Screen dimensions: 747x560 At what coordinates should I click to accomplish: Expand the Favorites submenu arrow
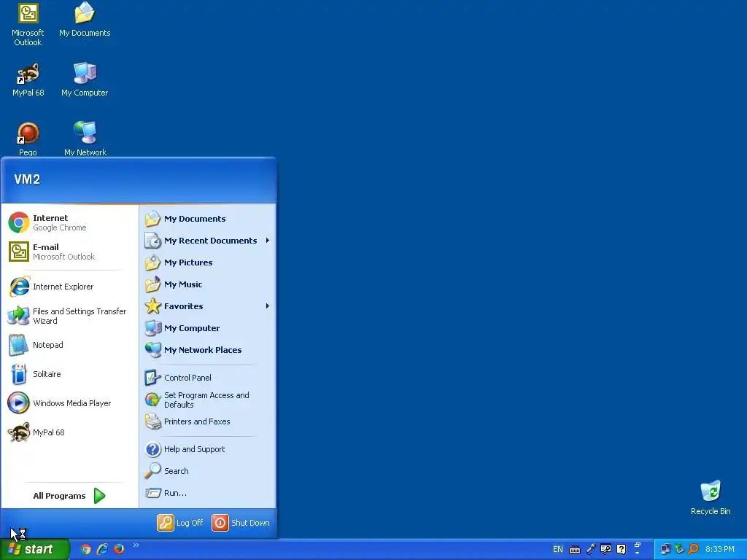[267, 306]
